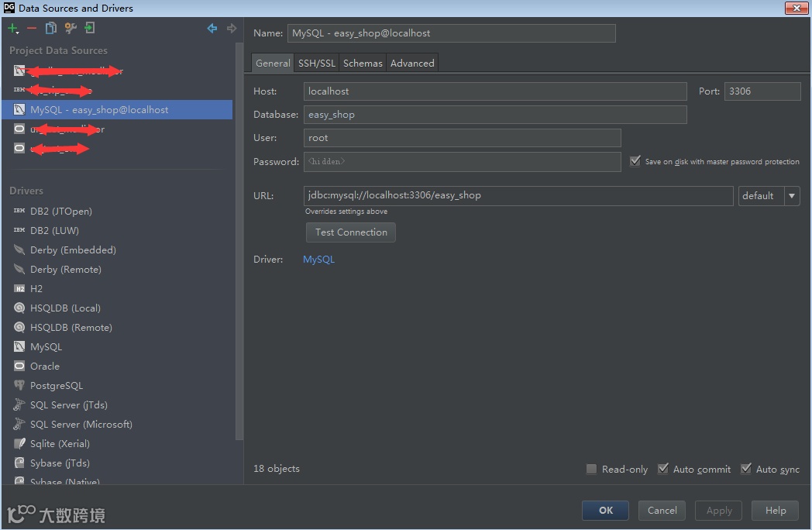
Task: Open the Schemas tab
Action: point(363,64)
